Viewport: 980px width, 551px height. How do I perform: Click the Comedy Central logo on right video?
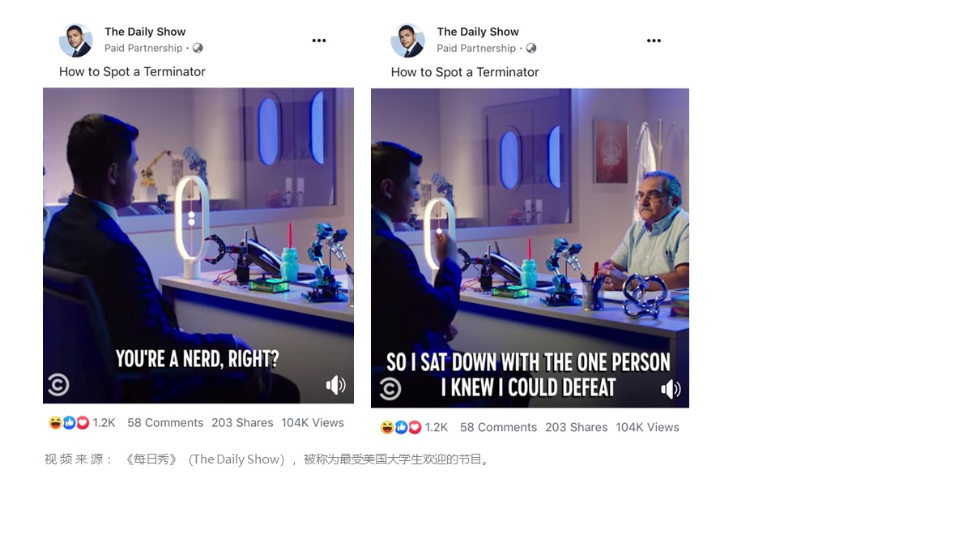point(390,388)
